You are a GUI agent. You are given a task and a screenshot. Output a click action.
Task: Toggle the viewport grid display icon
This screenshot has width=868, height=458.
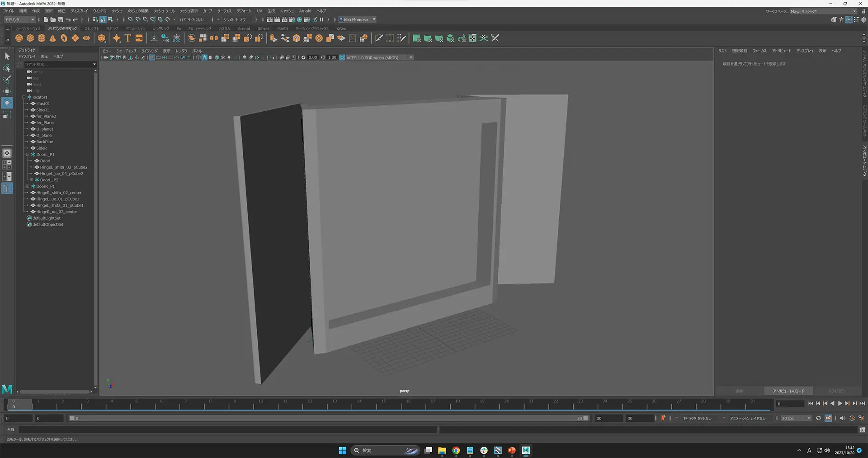coord(152,57)
